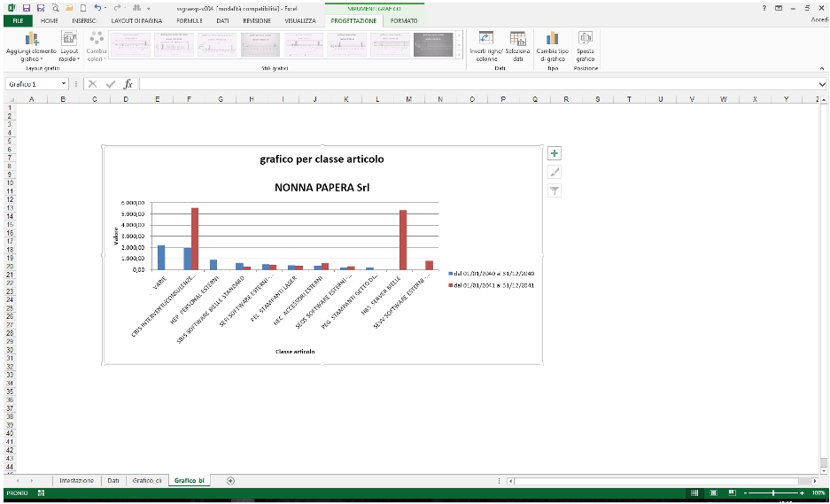This screenshot has width=830, height=504.
Task: Open the Name Box dropdown showing Grafico 1
Action: click(x=64, y=84)
